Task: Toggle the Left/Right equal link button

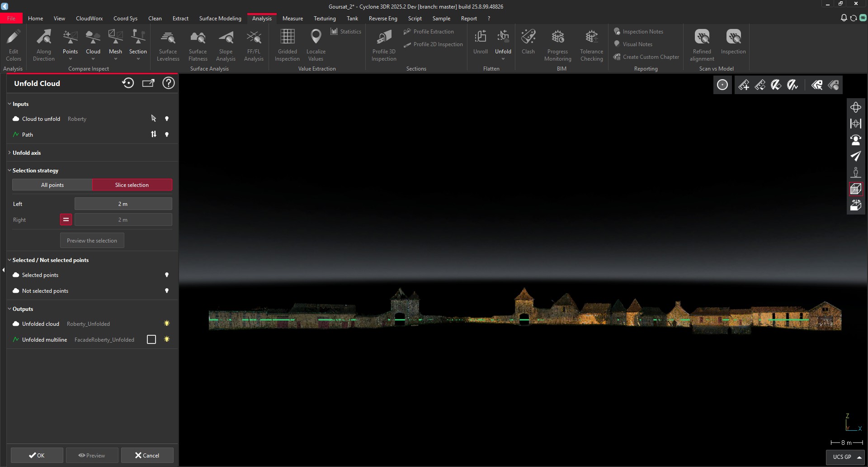Action: click(66, 219)
